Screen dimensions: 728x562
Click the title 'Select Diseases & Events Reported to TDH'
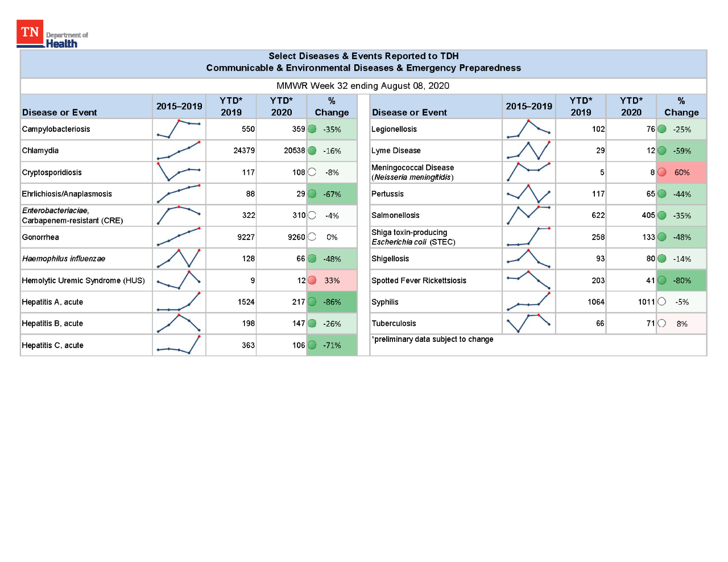coord(363,56)
